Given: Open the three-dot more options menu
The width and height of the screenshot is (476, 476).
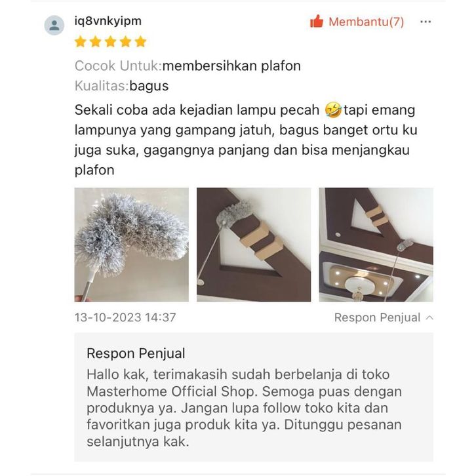Looking at the screenshot, I should coord(426,22).
